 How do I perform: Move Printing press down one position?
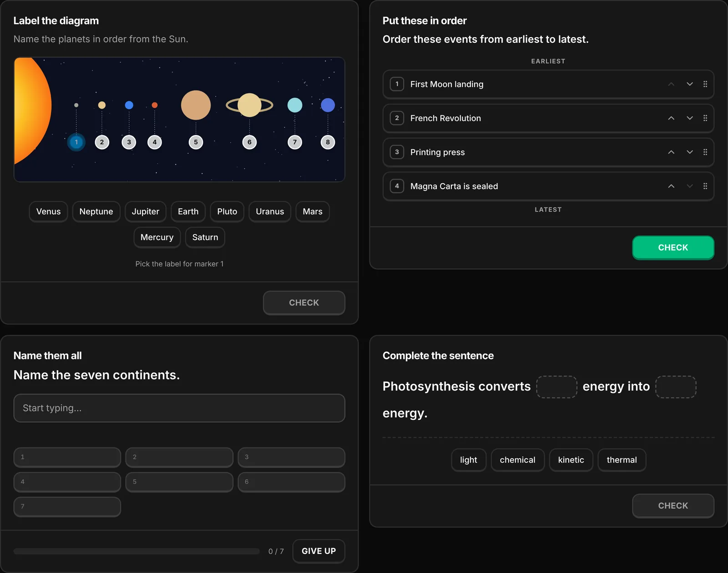click(690, 152)
